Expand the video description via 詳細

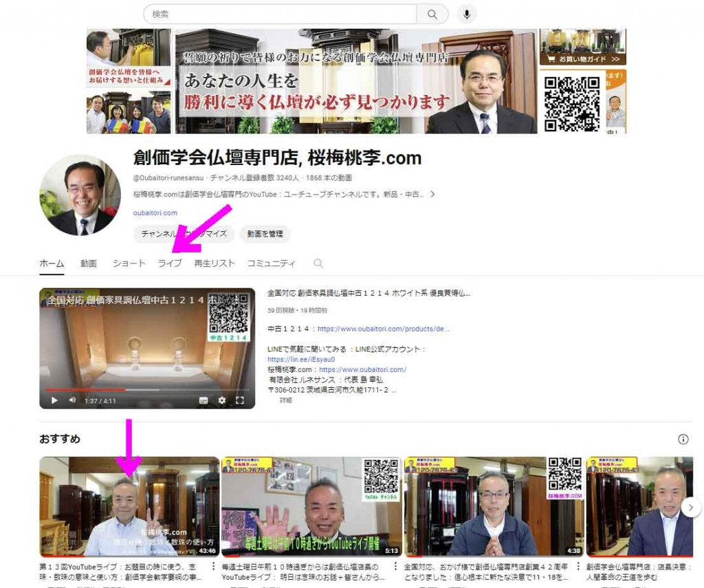click(286, 400)
